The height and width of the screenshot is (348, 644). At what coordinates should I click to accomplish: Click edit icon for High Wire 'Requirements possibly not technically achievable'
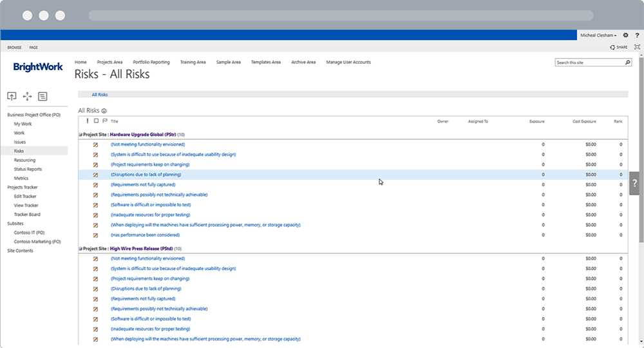(95, 309)
